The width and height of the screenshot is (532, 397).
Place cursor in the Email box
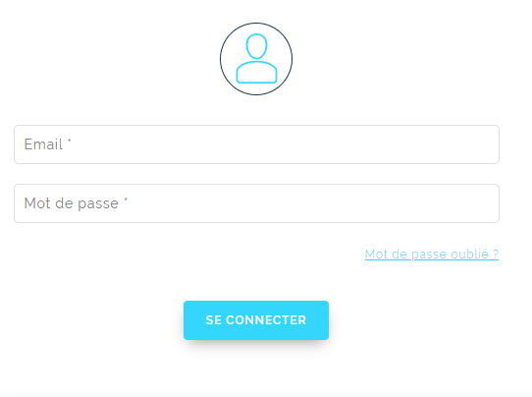click(256, 144)
